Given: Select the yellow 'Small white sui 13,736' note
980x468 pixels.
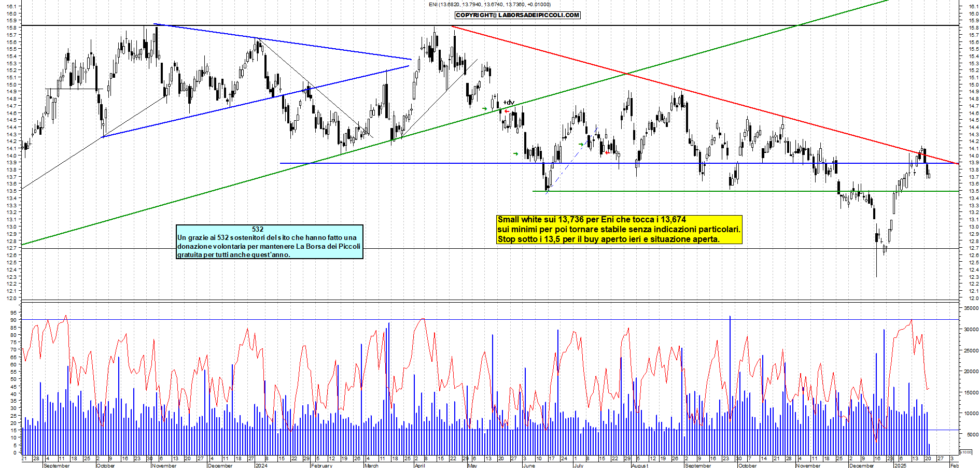Looking at the screenshot, I should click(619, 230).
